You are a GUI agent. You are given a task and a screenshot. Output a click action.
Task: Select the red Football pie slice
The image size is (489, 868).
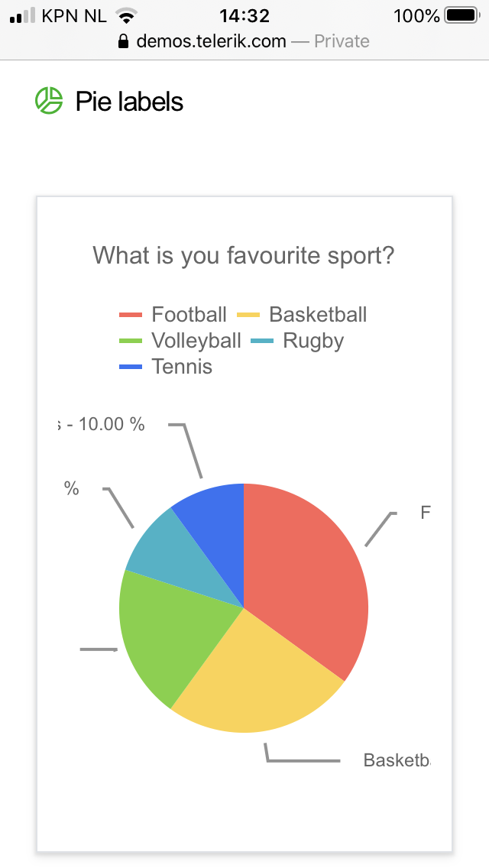(x=306, y=573)
